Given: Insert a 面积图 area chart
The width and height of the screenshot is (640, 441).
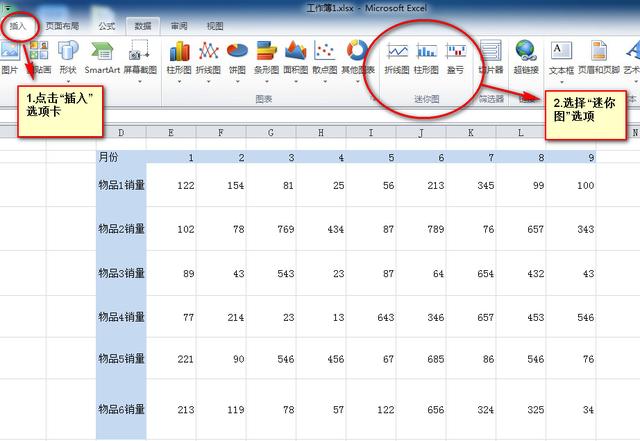Looking at the screenshot, I should [296, 57].
